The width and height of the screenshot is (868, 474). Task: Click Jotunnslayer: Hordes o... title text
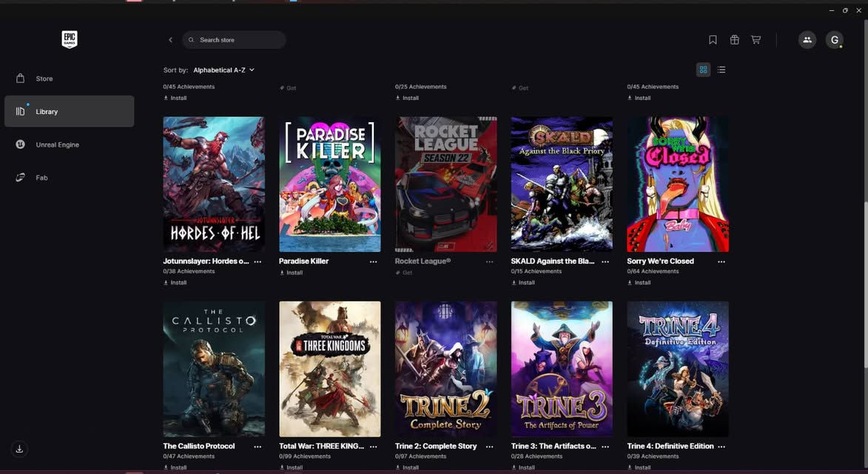click(x=206, y=261)
